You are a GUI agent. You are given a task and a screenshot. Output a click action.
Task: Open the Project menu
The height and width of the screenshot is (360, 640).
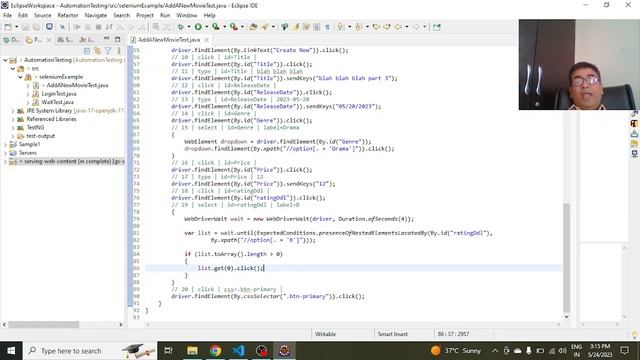pos(145,16)
